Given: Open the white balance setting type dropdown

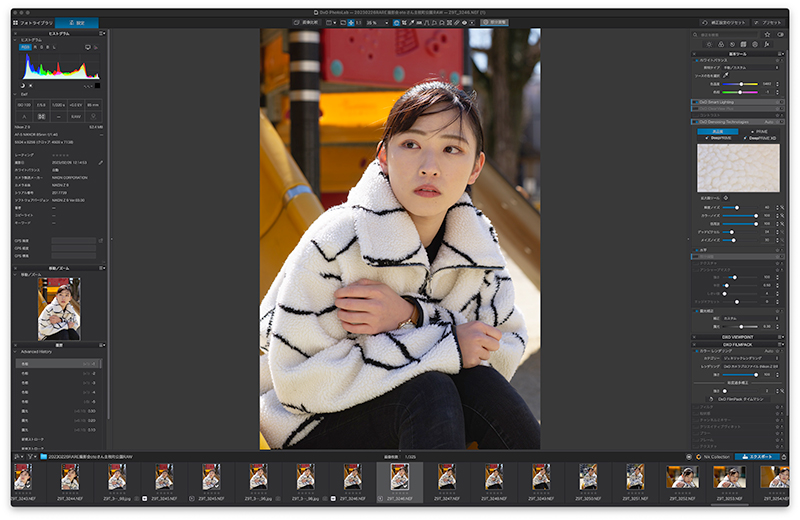Looking at the screenshot, I should [x=751, y=67].
